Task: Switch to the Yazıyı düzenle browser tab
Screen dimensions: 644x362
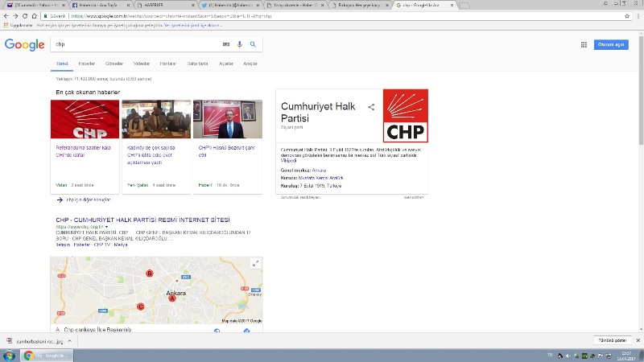Action: point(295,6)
